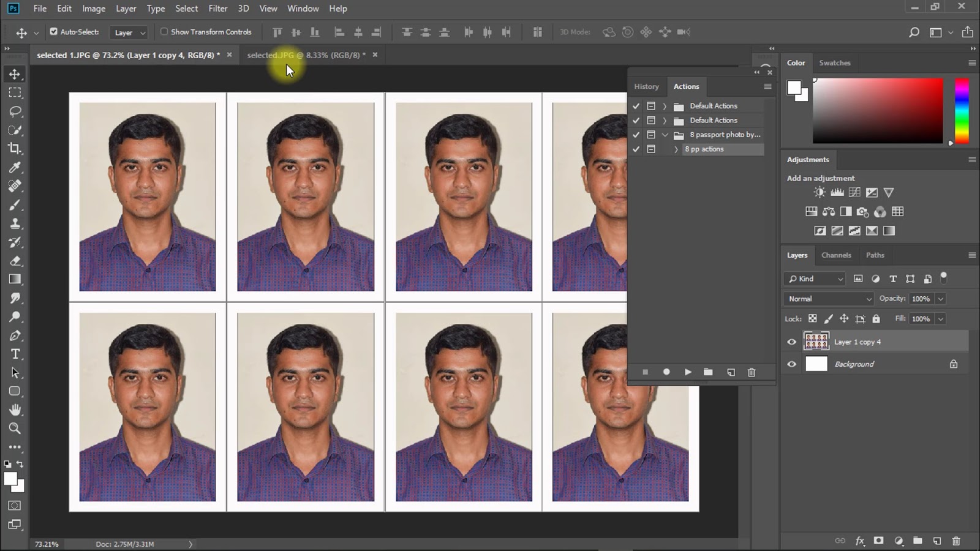Select the Zoom tool
This screenshot has width=980, height=551.
point(15,429)
